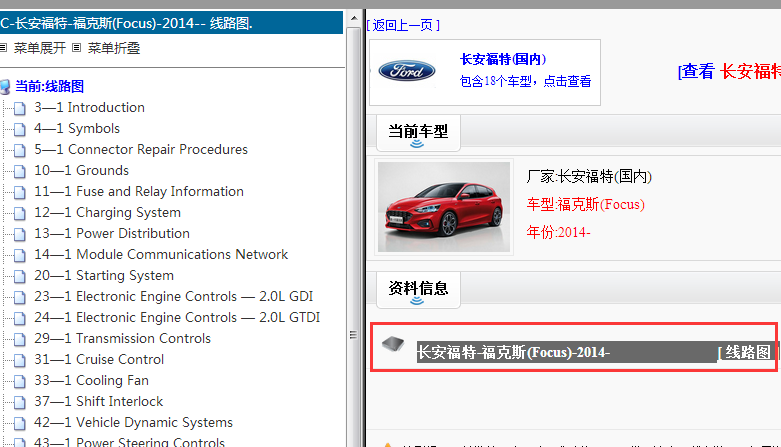Go back via 返回上一页 link
The width and height of the screenshot is (781, 447).
tap(403, 25)
